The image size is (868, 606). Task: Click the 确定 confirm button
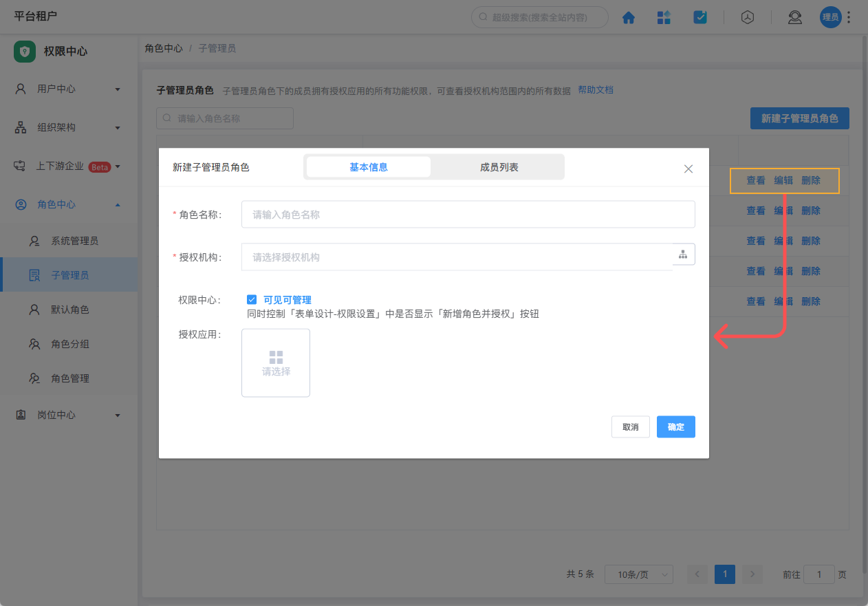click(675, 426)
